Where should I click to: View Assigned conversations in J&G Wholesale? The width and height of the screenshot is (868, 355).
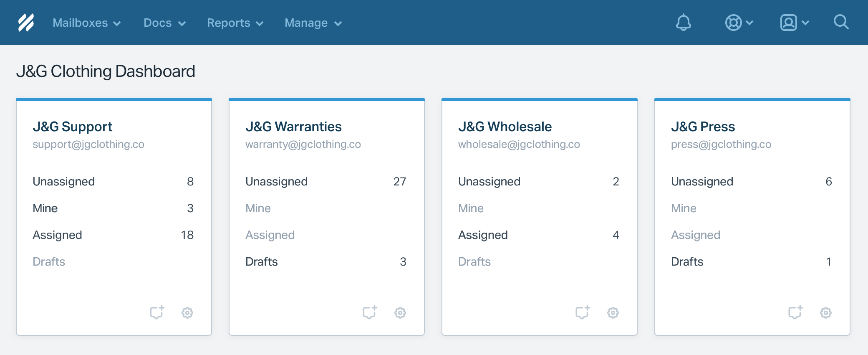(x=483, y=235)
